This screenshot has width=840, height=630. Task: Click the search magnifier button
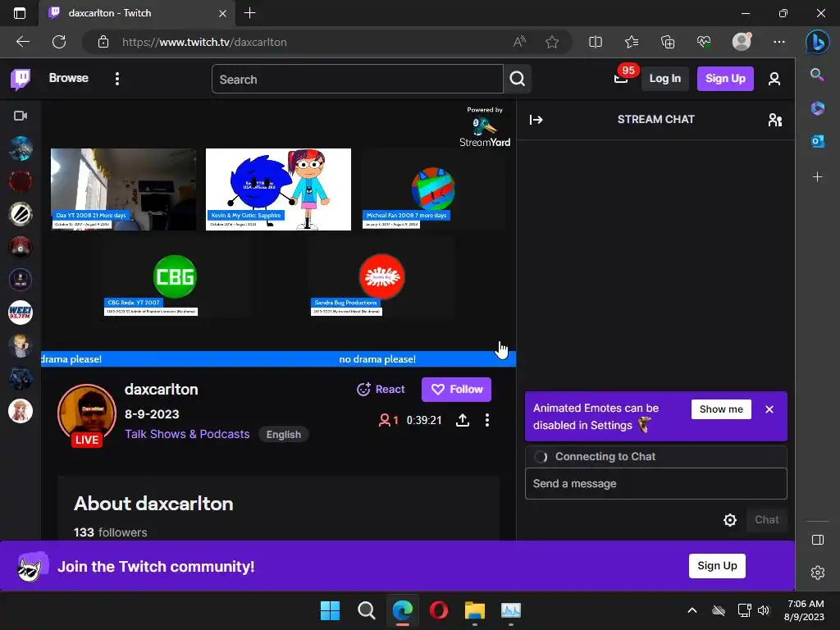(518, 79)
